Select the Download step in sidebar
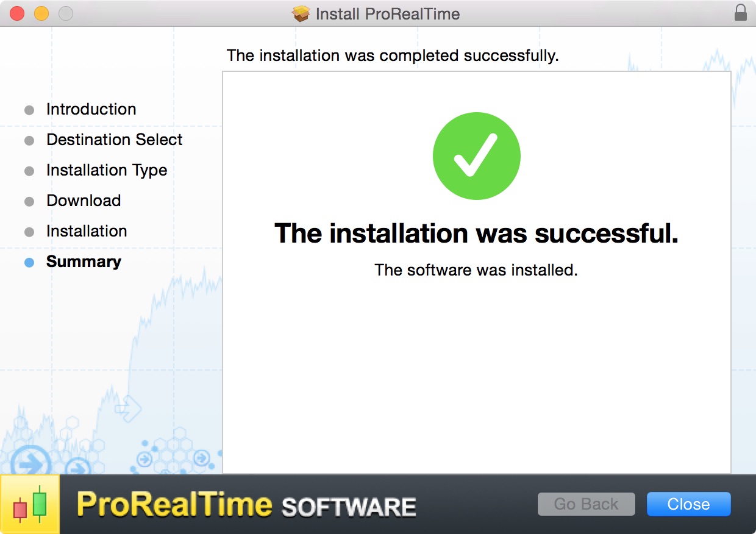The width and height of the screenshot is (756, 534). click(84, 201)
